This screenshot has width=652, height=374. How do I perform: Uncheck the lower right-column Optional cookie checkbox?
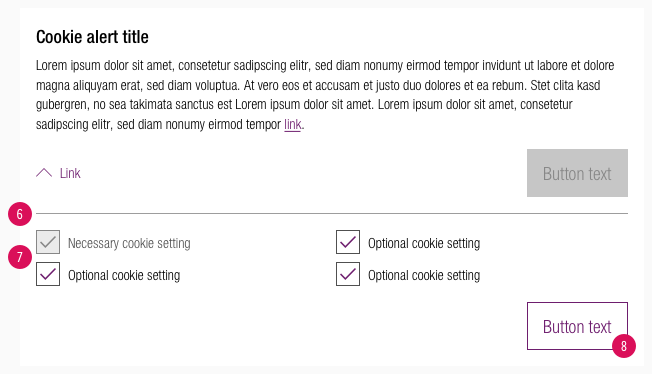point(348,274)
